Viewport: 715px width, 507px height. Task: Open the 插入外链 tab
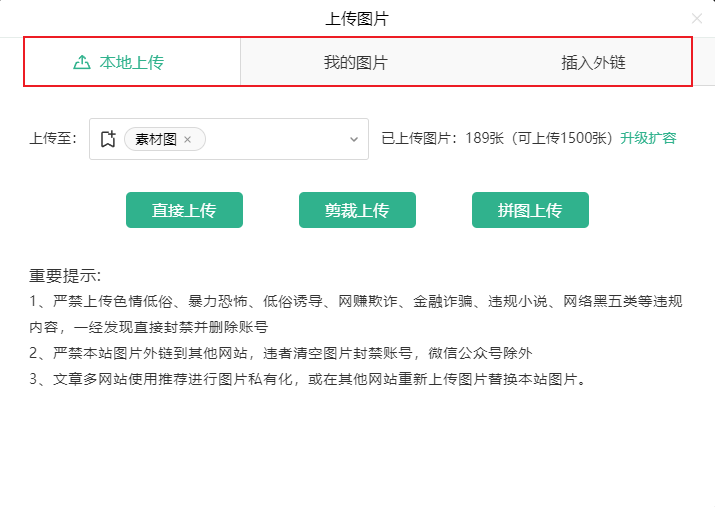coord(593,62)
